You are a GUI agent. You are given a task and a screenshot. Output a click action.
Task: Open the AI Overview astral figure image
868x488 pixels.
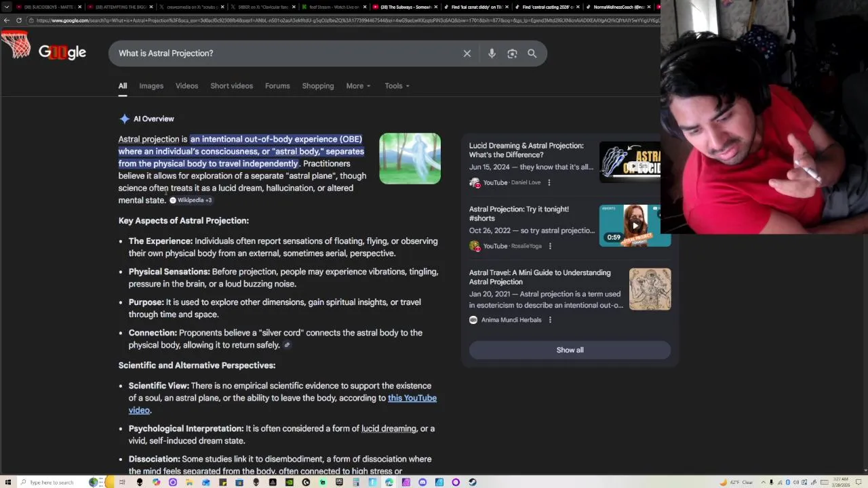(x=410, y=159)
